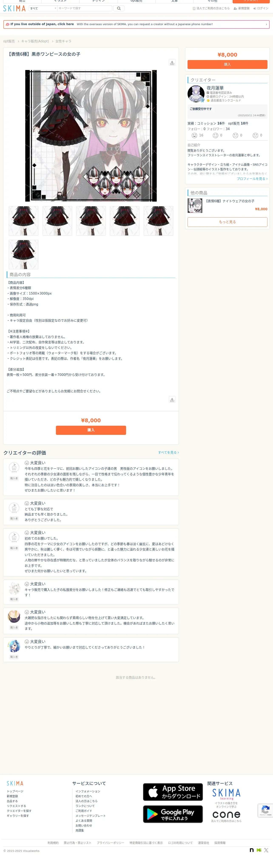The image size is (273, 868).
Task: Click プロフィールを見る to expand the creator profile
Action: [252, 179]
